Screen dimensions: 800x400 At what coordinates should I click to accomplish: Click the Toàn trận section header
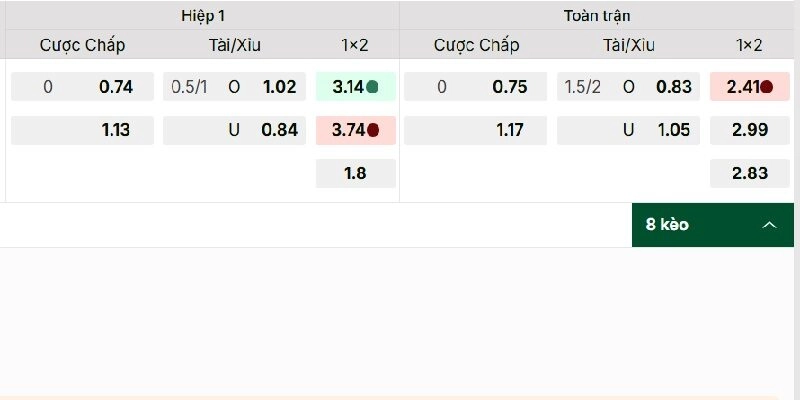597,16
